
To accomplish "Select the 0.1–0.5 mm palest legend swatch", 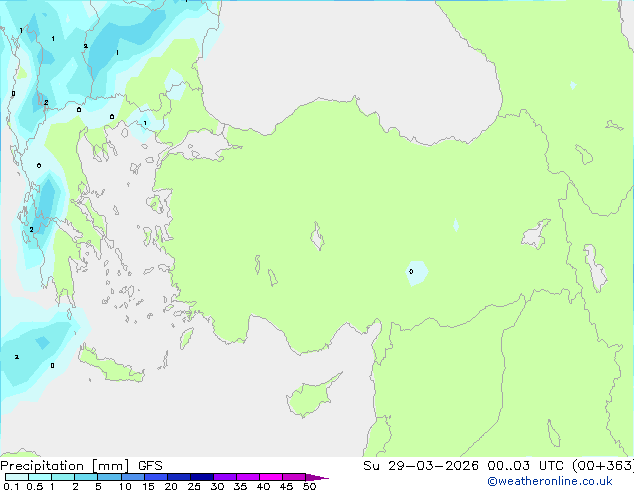I will 17,477.
